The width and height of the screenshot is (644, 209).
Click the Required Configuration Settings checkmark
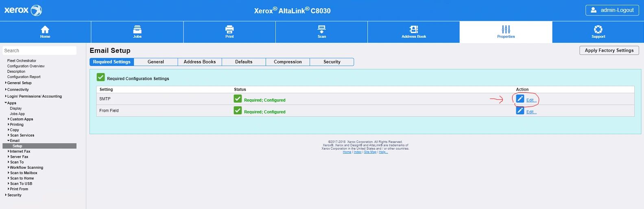coord(100,77)
